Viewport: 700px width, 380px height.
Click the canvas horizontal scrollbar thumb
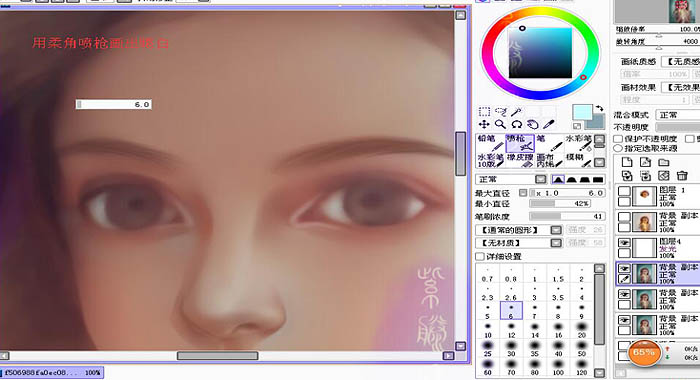[217, 355]
